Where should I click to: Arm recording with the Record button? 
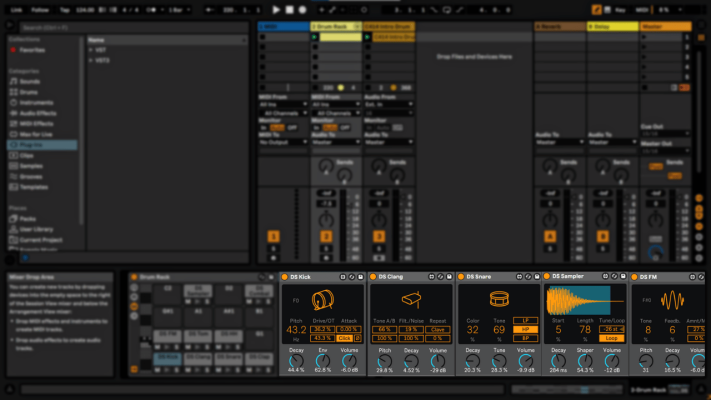pos(302,10)
